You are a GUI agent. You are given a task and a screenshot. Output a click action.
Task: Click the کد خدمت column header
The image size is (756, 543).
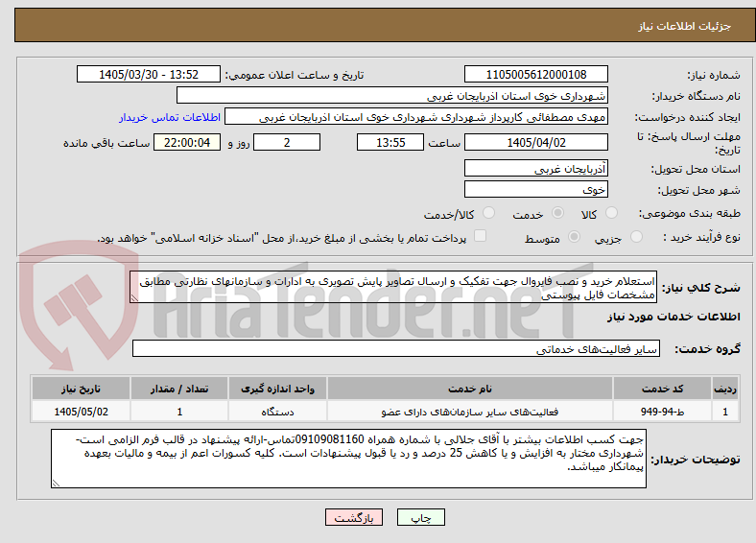pos(663,389)
